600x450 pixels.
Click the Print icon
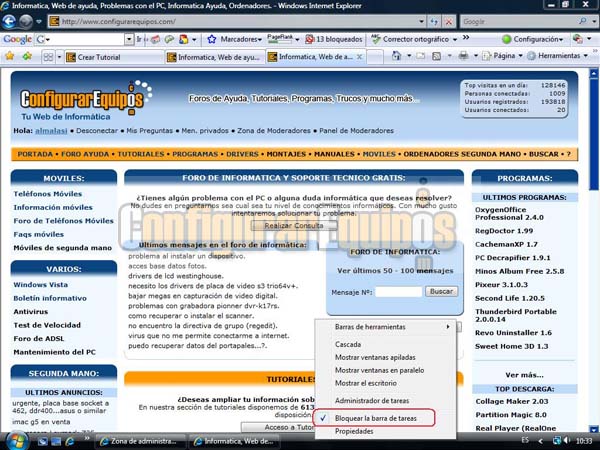click(463, 56)
